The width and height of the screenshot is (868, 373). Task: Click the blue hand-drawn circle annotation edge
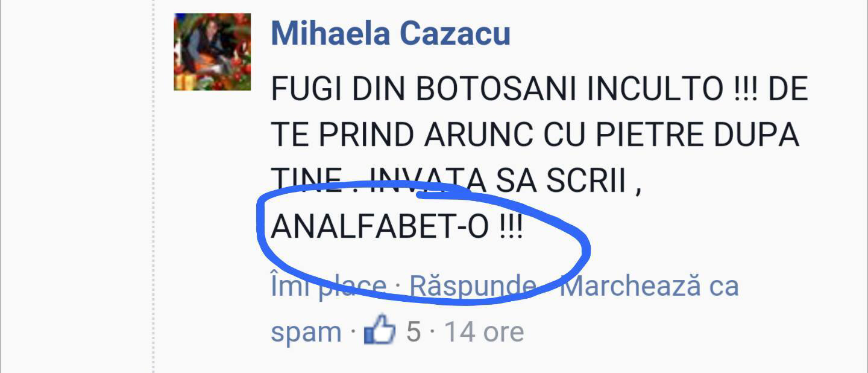point(583,247)
